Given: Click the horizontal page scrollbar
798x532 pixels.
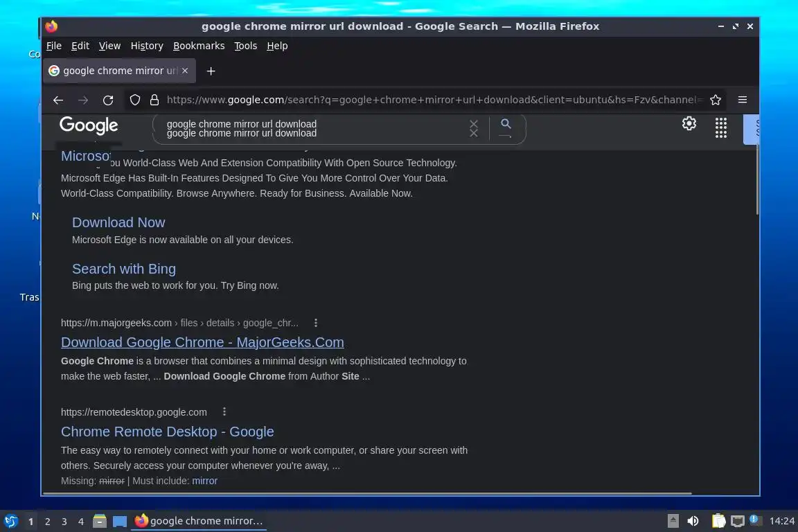Looking at the screenshot, I should [x=367, y=493].
